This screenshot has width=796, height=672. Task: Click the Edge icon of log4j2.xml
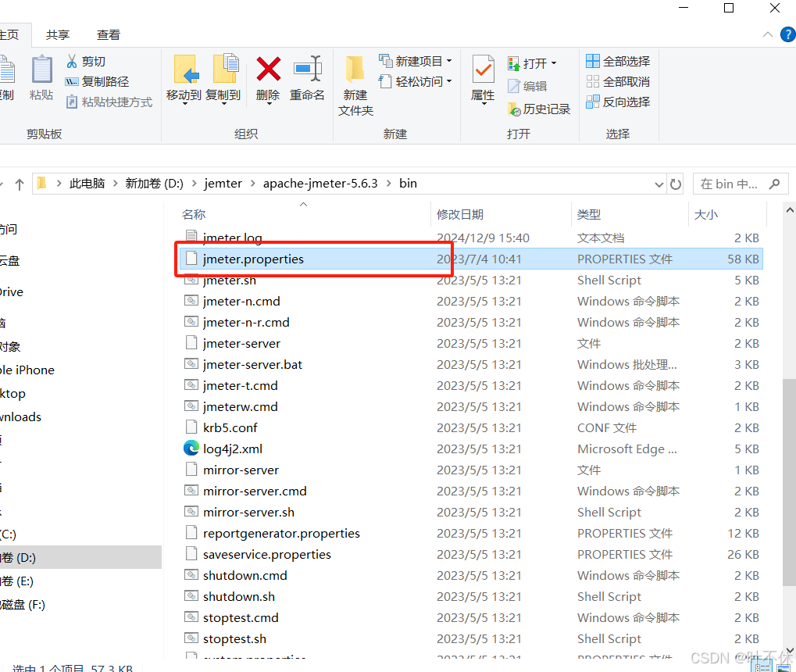click(x=191, y=449)
